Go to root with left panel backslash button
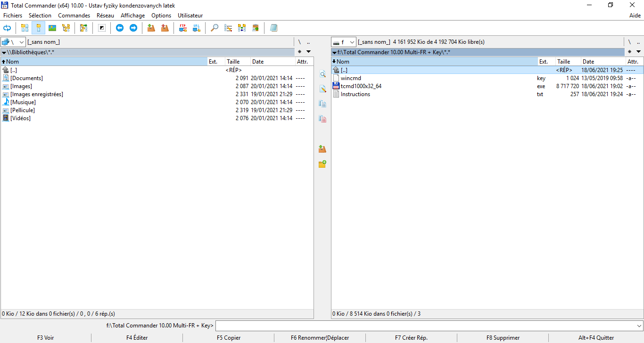Image resolution: width=644 pixels, height=343 pixels. pyautogui.click(x=299, y=42)
